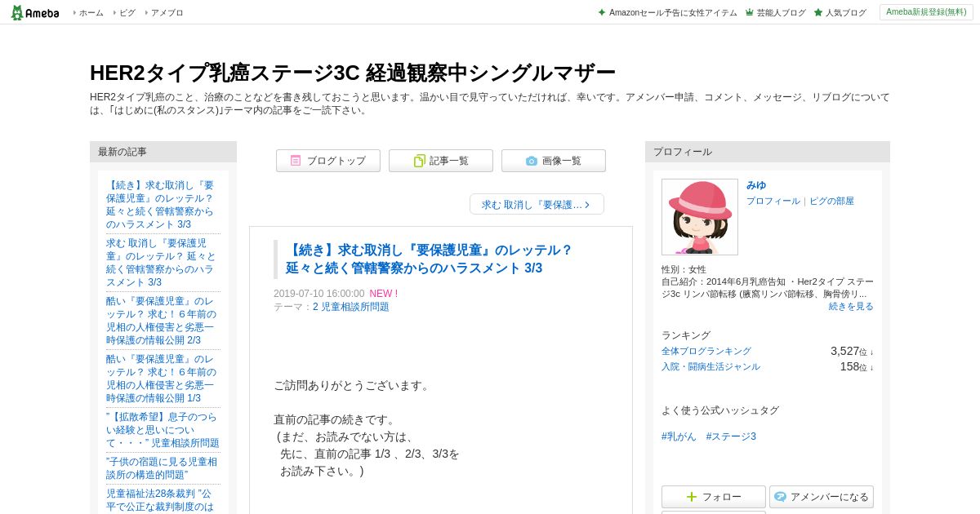Go to ブログトップ
This screenshot has width=980, height=514.
coord(328,161)
